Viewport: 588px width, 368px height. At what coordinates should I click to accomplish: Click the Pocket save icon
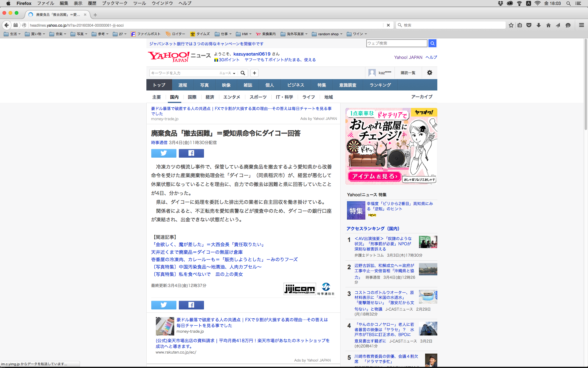point(529,25)
